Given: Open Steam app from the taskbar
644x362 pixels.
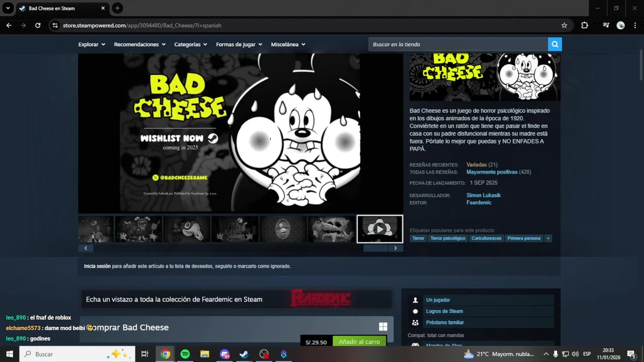Looking at the screenshot, I should pyautogui.click(x=244, y=354).
